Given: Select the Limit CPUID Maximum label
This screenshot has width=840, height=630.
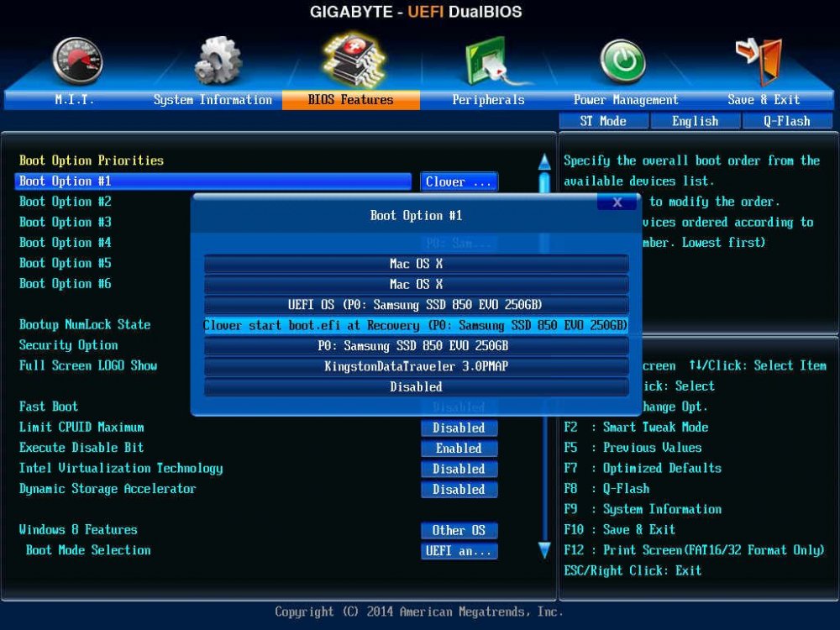Looking at the screenshot, I should pyautogui.click(x=81, y=427).
